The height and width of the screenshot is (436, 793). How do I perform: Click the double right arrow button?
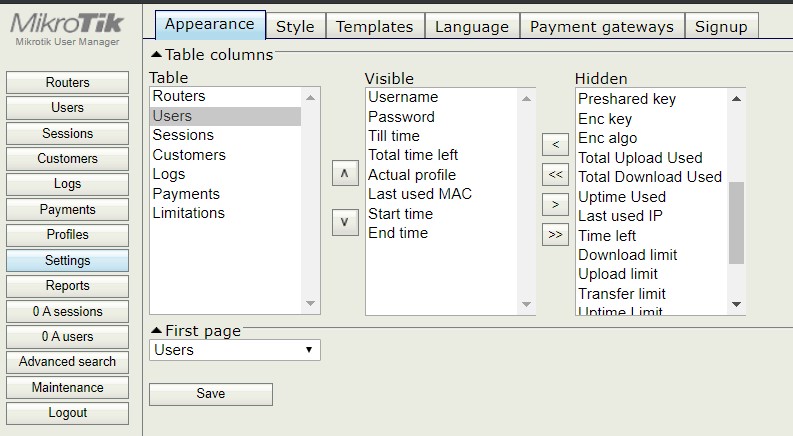[x=555, y=235]
